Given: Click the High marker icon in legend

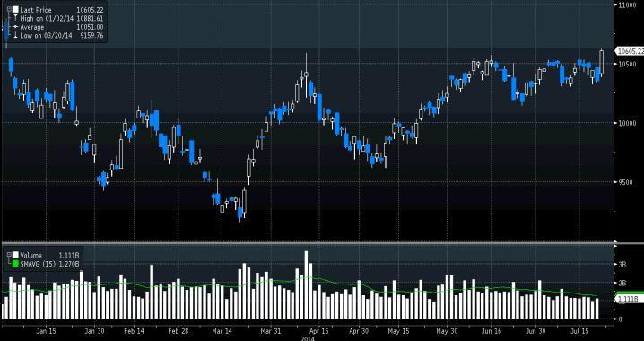Looking at the screenshot, I should [x=15, y=19].
